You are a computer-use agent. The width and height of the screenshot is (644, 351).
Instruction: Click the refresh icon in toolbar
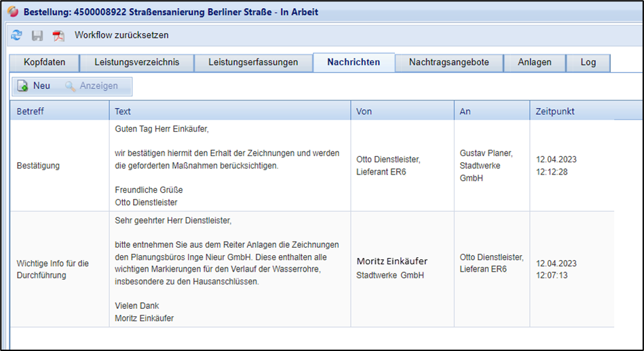pyautogui.click(x=17, y=35)
